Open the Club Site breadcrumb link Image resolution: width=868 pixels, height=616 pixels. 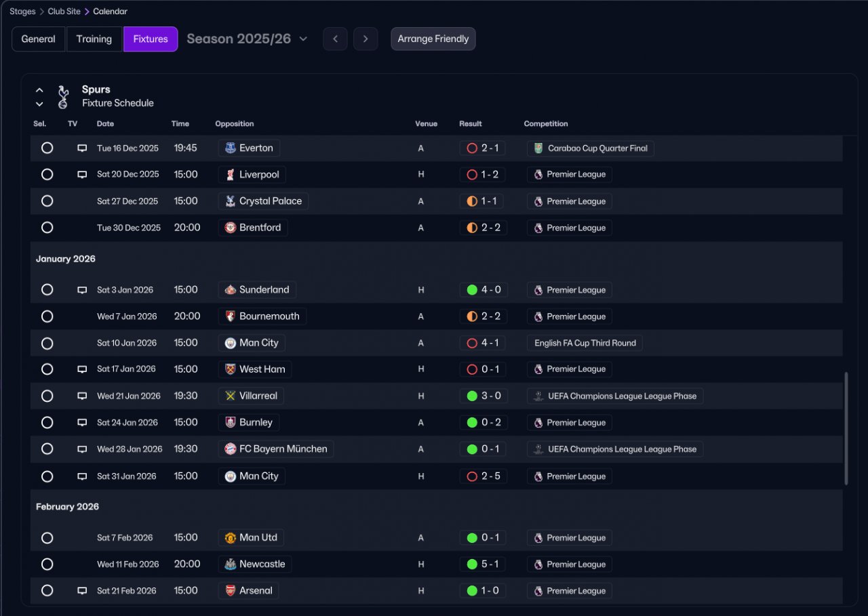coord(64,12)
